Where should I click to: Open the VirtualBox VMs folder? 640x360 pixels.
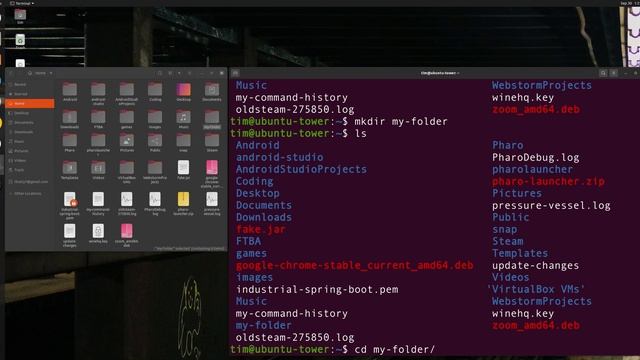pyautogui.click(x=127, y=168)
